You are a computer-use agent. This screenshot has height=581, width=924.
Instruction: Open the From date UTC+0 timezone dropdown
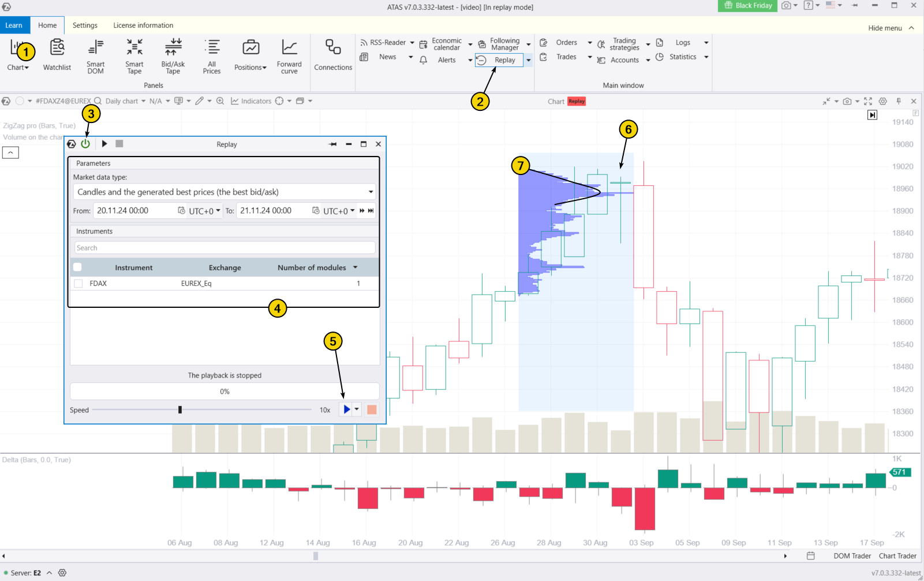pyautogui.click(x=205, y=211)
